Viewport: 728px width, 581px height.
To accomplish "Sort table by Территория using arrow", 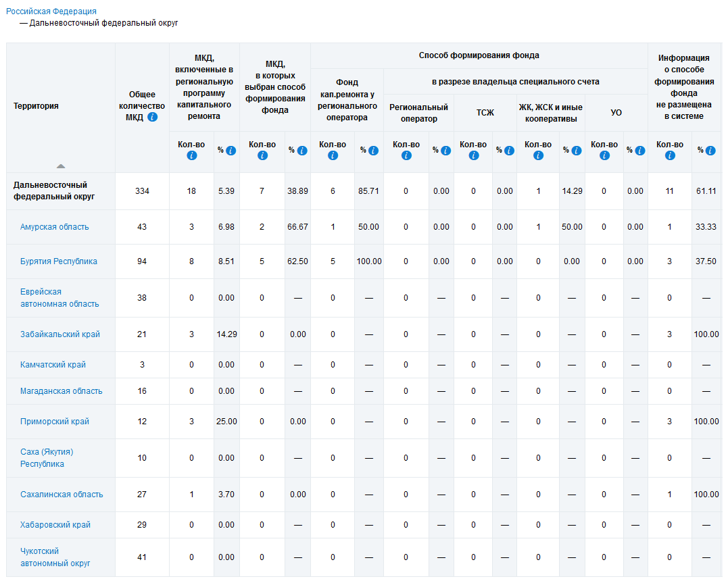I will pyautogui.click(x=61, y=166).
